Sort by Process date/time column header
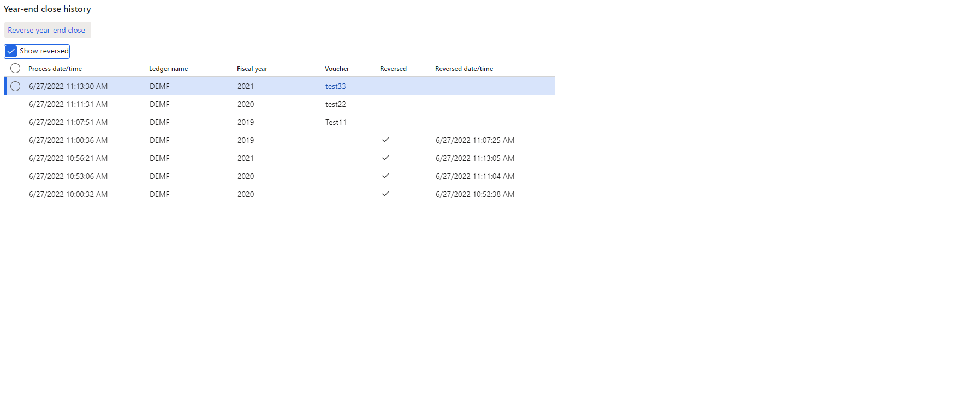980x396 pixels. click(55, 69)
